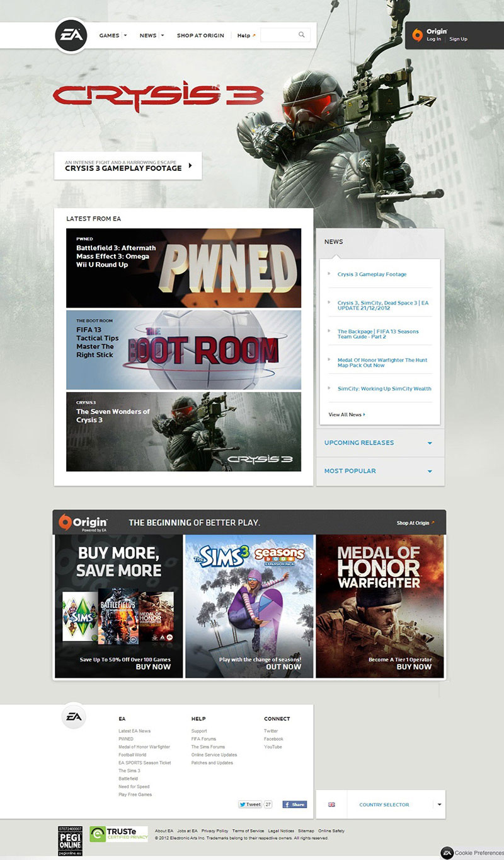
Task: Open the Games menu
Action: pyautogui.click(x=113, y=35)
